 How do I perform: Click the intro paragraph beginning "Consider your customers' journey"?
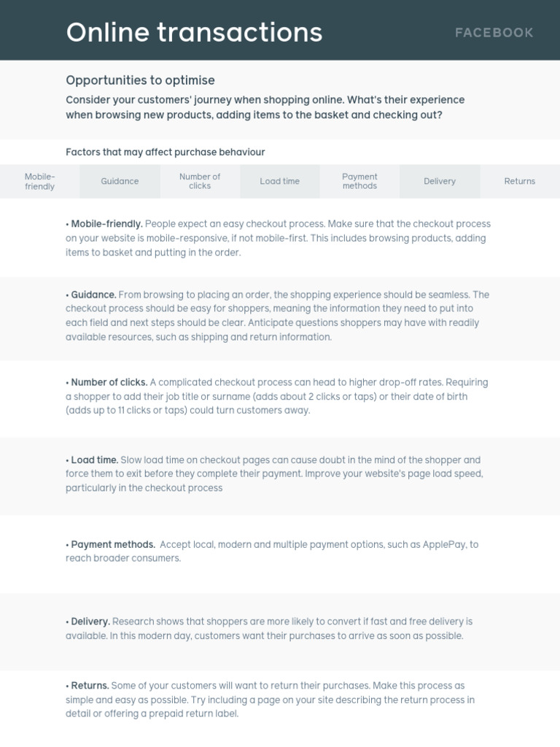(x=265, y=107)
